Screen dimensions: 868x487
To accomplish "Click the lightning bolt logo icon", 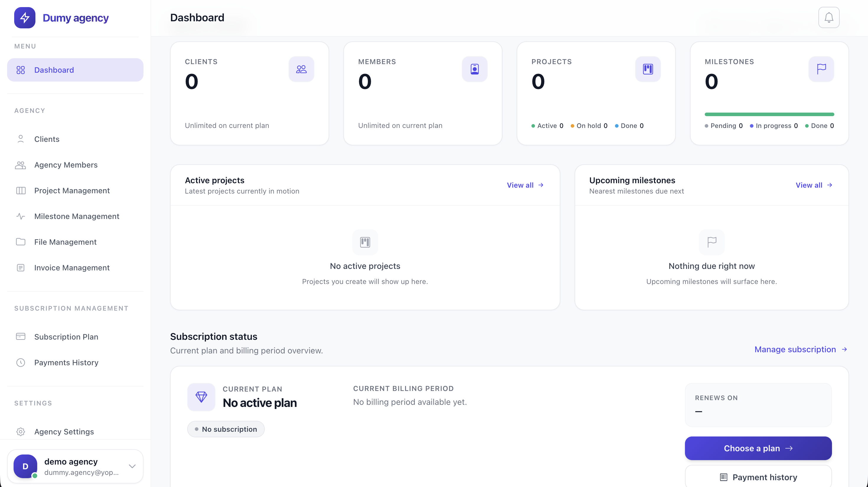I will click(x=25, y=17).
